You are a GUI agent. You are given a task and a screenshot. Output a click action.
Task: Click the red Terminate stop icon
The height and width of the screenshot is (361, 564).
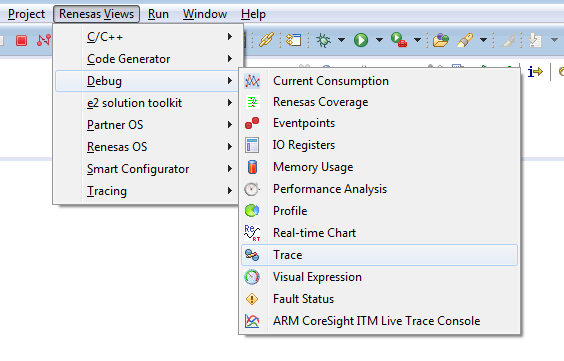[21, 40]
